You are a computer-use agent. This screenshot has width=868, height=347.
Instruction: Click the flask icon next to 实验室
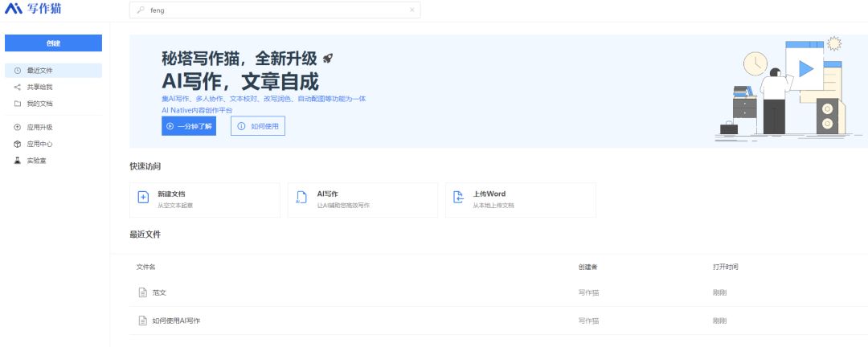(17, 161)
